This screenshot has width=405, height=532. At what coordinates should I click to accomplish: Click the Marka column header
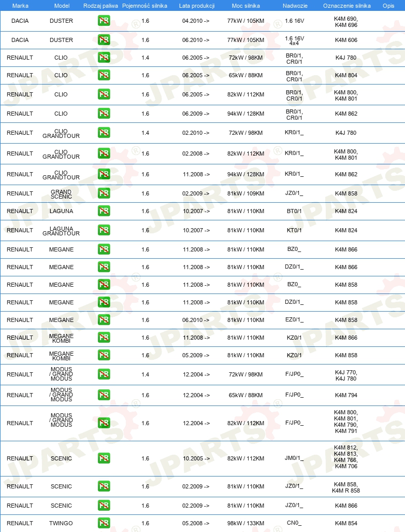click(20, 6)
